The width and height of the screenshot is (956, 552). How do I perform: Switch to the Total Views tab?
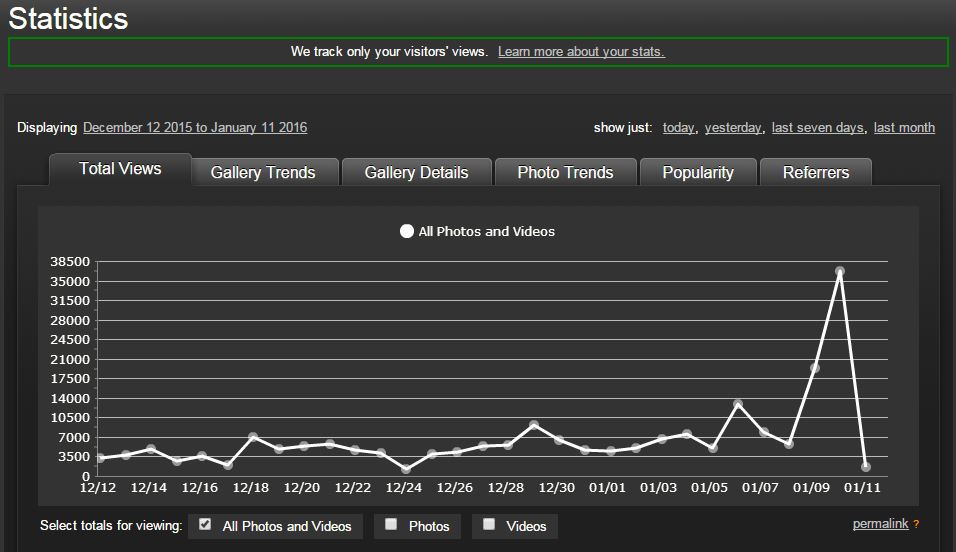(x=120, y=169)
